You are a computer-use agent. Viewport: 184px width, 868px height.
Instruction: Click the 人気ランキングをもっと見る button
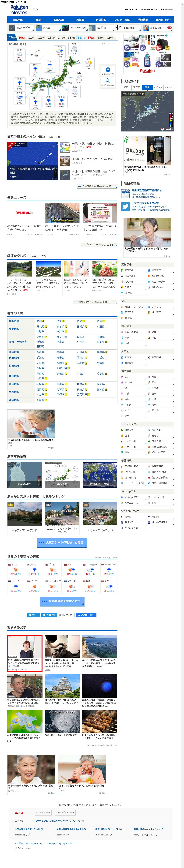62,542
